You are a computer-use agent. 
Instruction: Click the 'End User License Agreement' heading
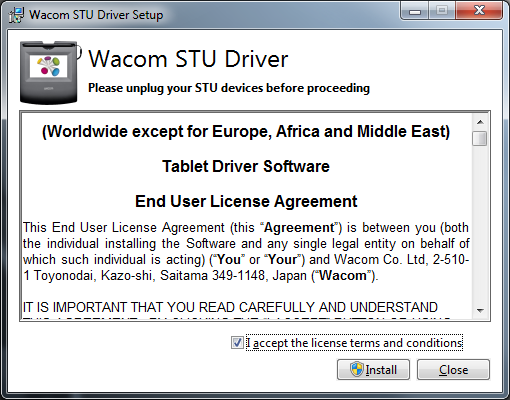[246, 201]
